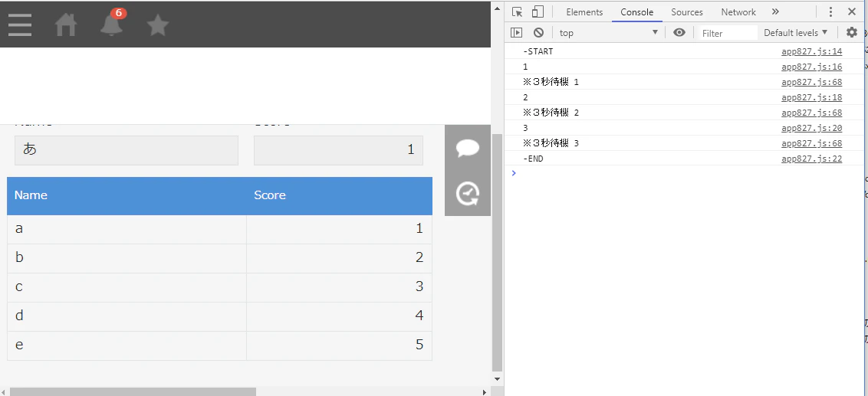The width and height of the screenshot is (868, 396).
Task: Close the DevTools panel
Action: 852,11
